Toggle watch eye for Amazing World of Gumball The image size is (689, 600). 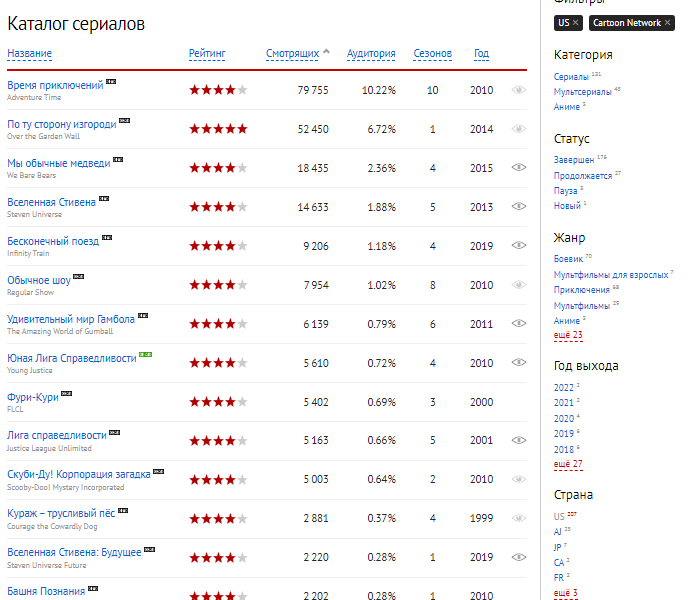point(519,324)
